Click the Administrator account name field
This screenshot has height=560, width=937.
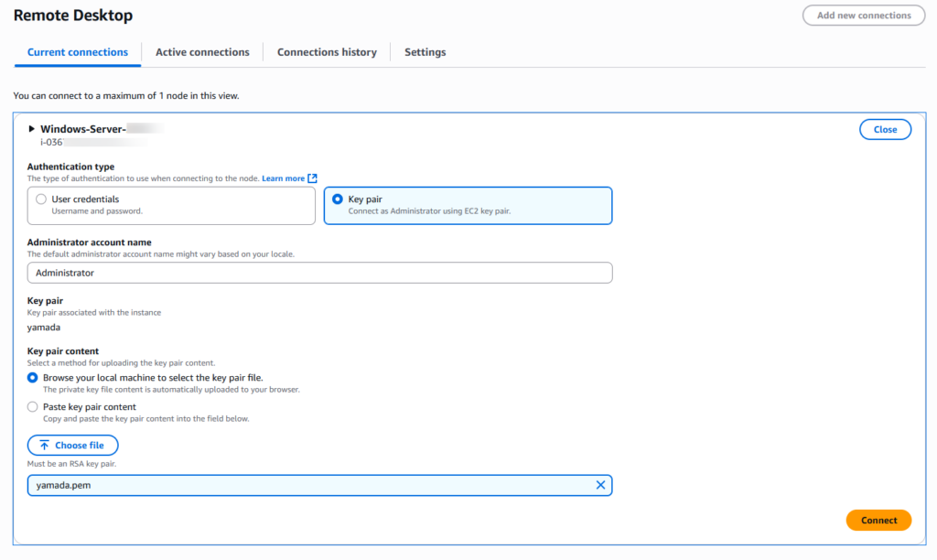point(319,273)
